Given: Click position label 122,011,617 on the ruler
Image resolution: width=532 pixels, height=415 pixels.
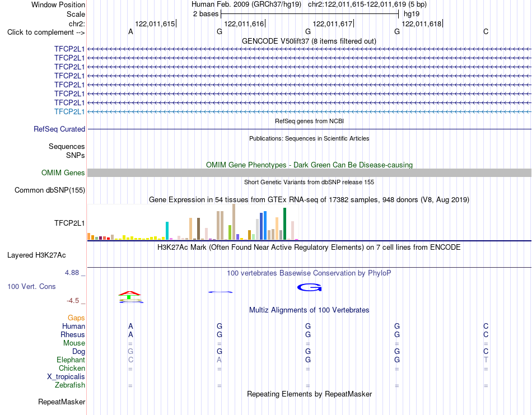Looking at the screenshot, I should coord(333,24).
